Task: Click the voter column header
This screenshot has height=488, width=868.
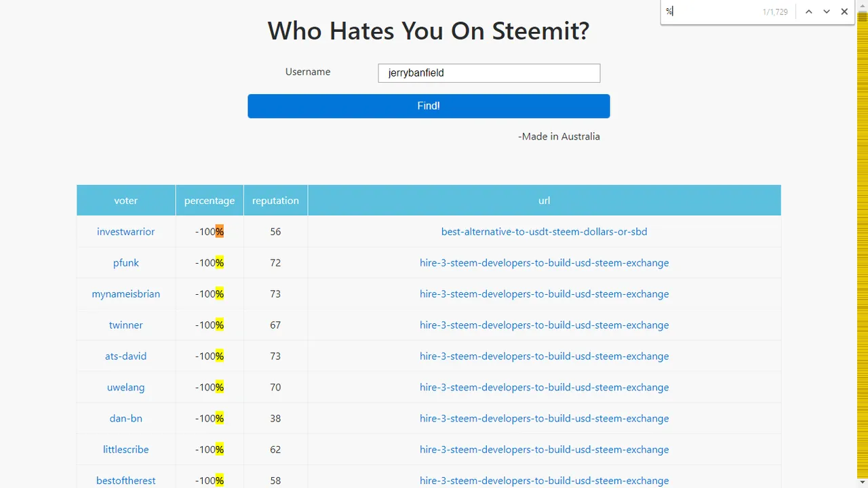Action: 126,201
